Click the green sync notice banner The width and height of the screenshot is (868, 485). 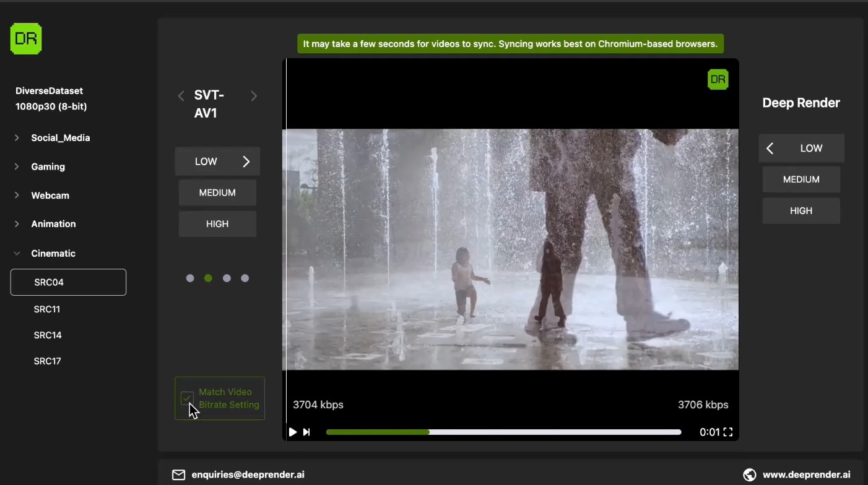pyautogui.click(x=510, y=44)
